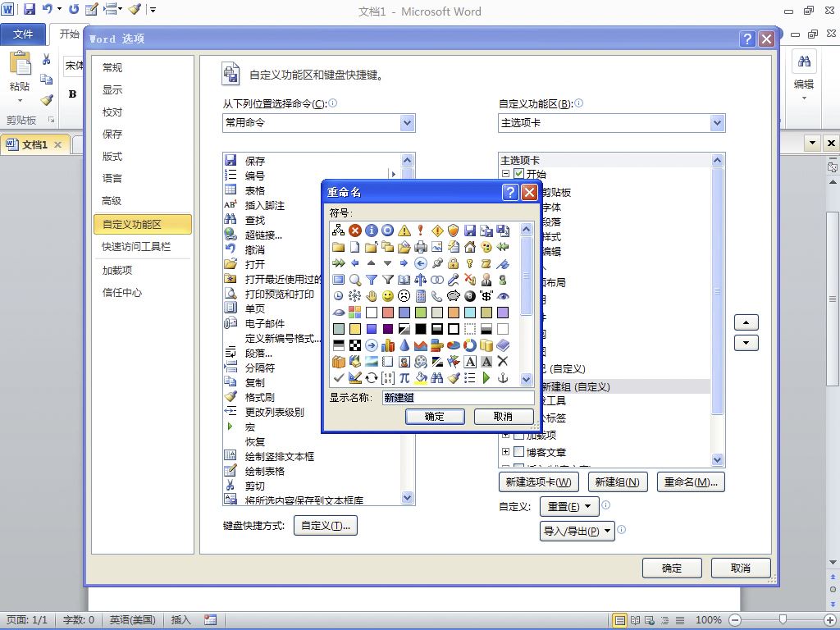Viewport: 840px width, 630px height.
Task: Click the move-up arrow button beside ribbon list
Action: pos(746,322)
